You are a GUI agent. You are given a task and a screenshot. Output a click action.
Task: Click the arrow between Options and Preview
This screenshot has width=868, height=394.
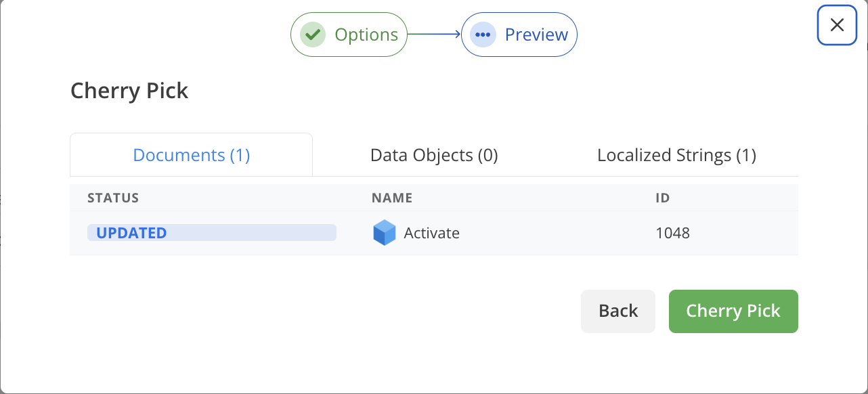coord(434,35)
